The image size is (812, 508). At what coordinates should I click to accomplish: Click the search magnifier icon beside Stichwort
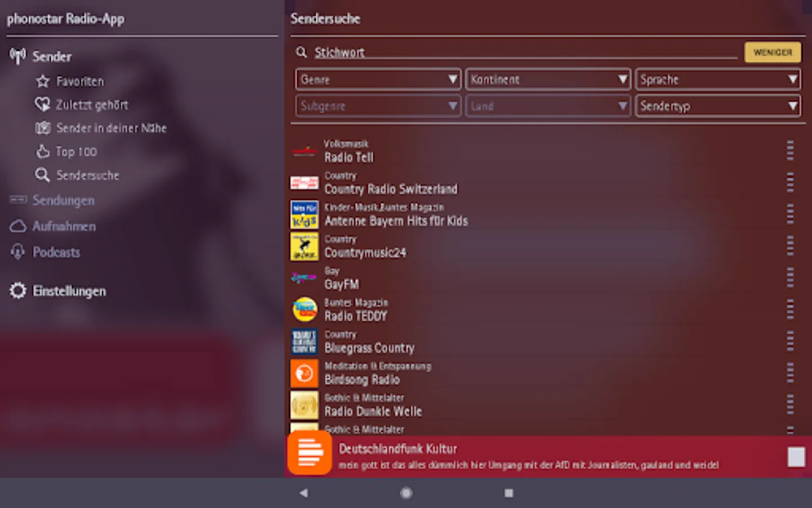tap(302, 52)
